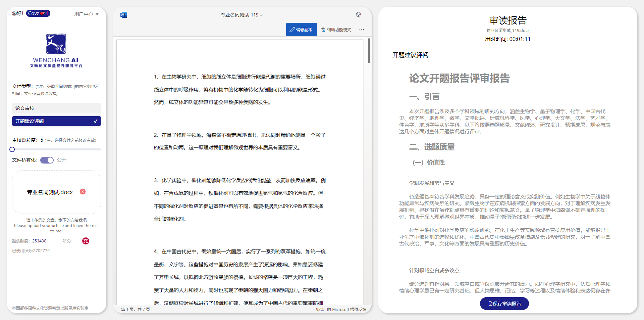
Task: Click the 编辑副本 button
Action: pyautogui.click(x=301, y=30)
